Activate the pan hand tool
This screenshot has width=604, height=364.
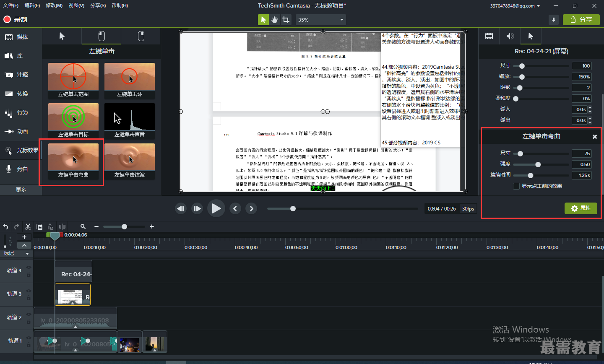[274, 20]
